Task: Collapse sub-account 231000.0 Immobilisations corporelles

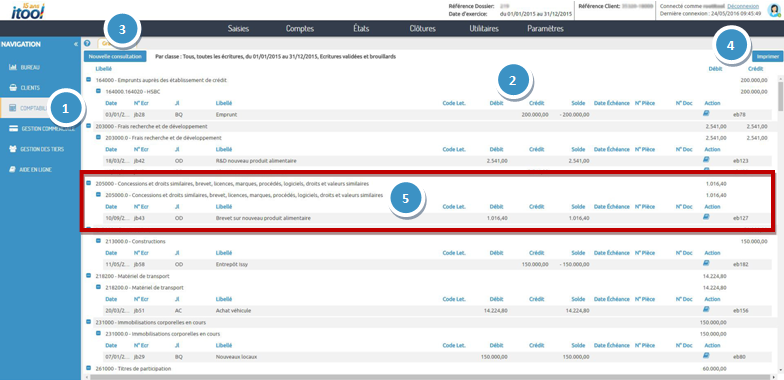Action: pyautogui.click(x=98, y=333)
